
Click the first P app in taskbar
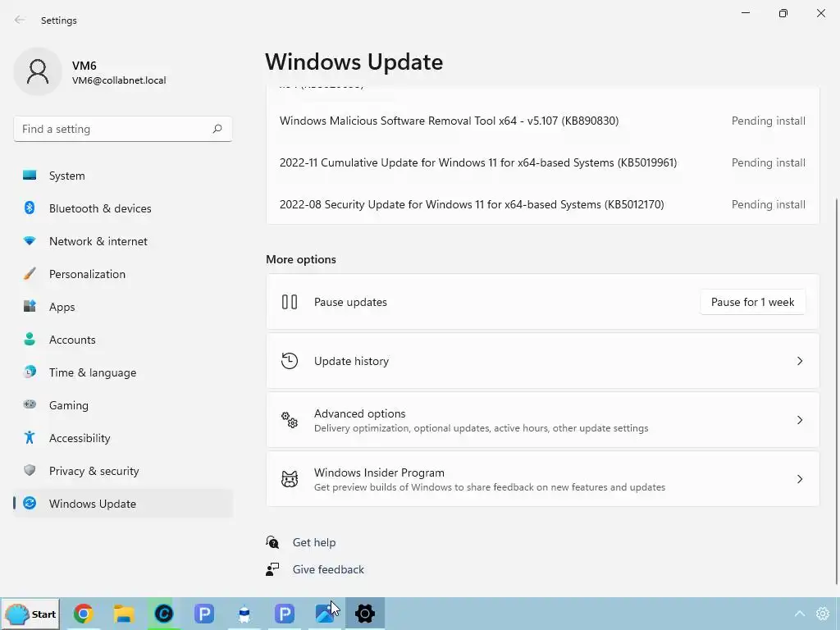click(x=204, y=614)
